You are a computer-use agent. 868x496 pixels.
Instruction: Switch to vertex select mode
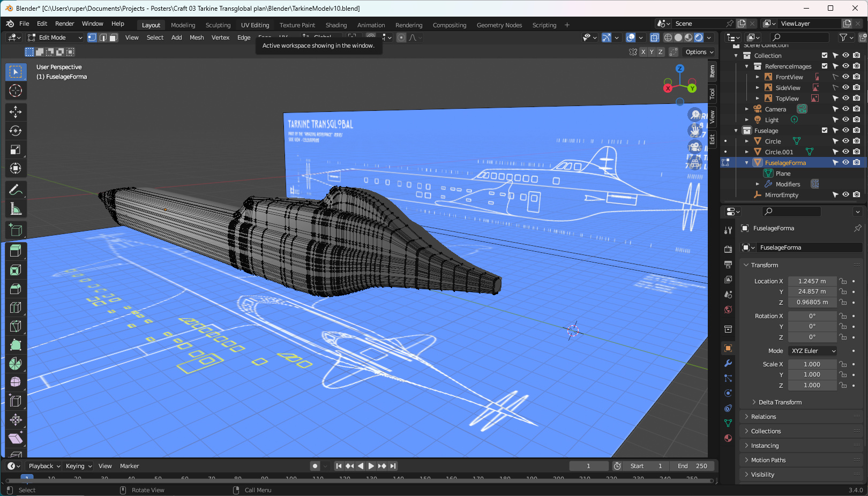pos(92,37)
